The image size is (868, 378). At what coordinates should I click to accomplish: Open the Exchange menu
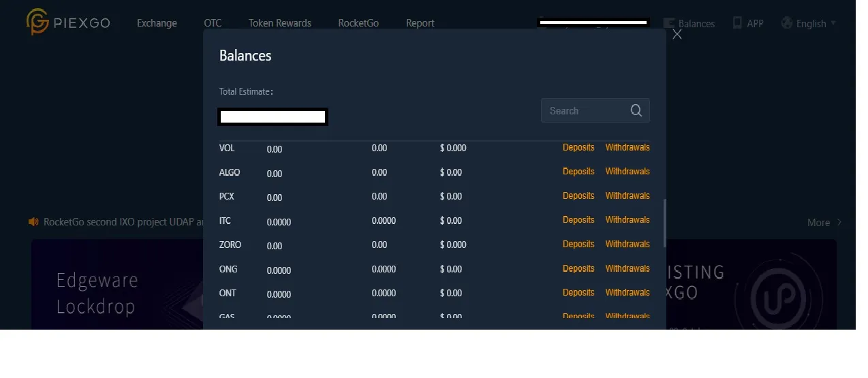click(157, 22)
